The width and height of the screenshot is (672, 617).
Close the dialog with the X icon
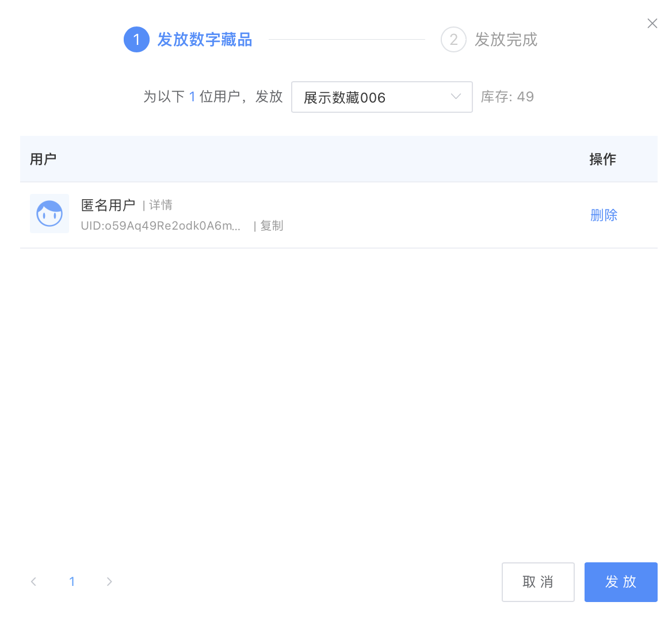[652, 23]
